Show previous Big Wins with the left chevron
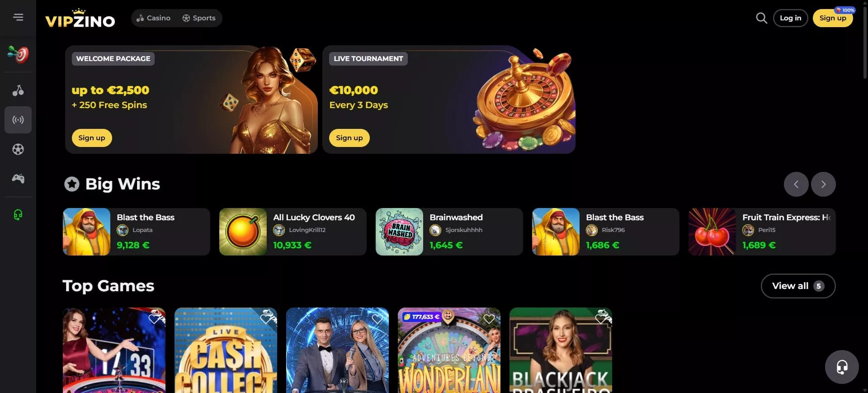This screenshot has width=868, height=393. 796,184
